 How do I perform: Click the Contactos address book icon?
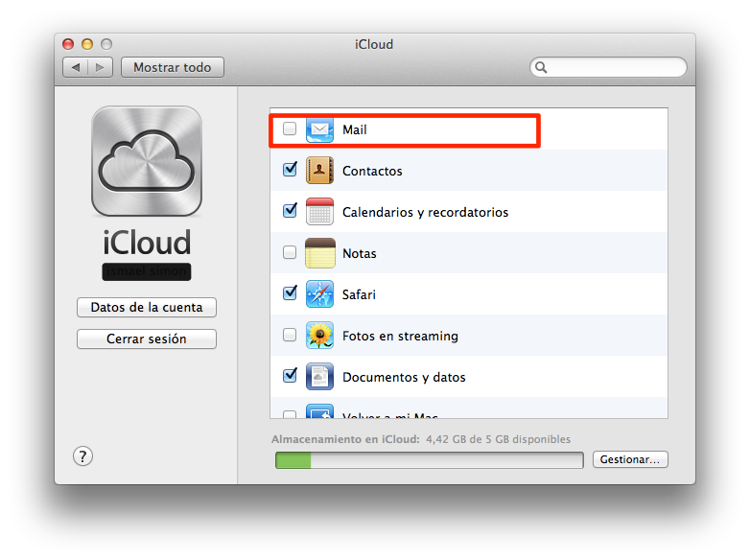319,171
